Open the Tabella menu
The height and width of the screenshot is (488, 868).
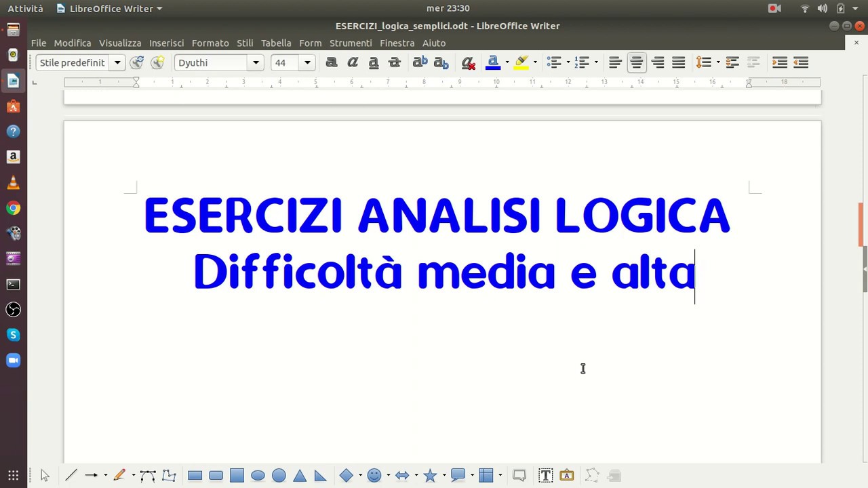pyautogui.click(x=276, y=43)
